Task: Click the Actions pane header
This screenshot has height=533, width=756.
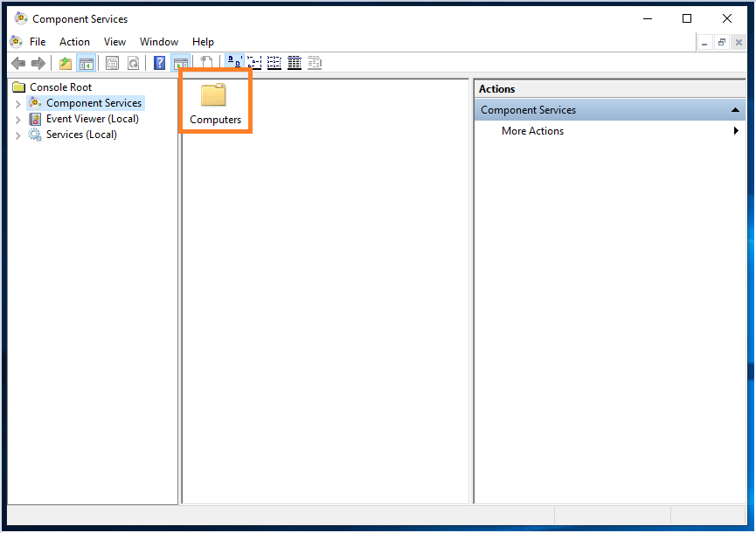Action: 610,89
